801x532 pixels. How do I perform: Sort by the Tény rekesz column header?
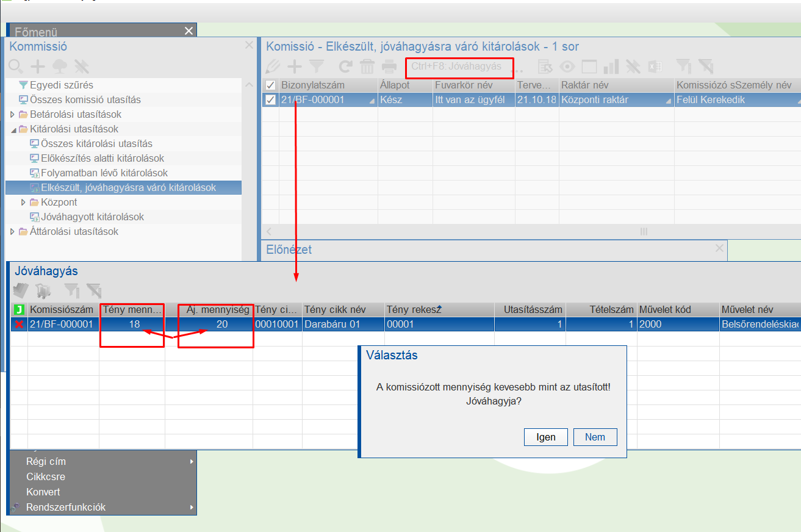tap(439, 310)
